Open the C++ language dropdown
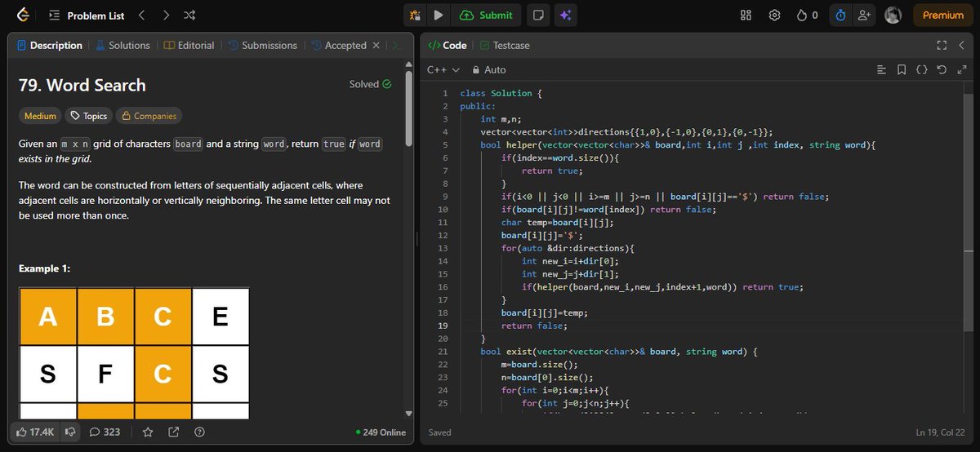Image resolution: width=980 pixels, height=452 pixels. pyautogui.click(x=443, y=70)
